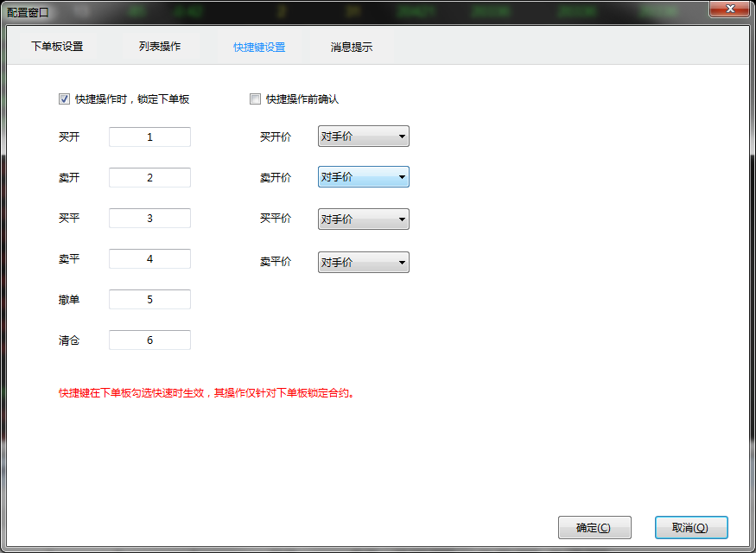The image size is (756, 553).
Task: Select the 快捷键设置 tab
Action: point(259,48)
